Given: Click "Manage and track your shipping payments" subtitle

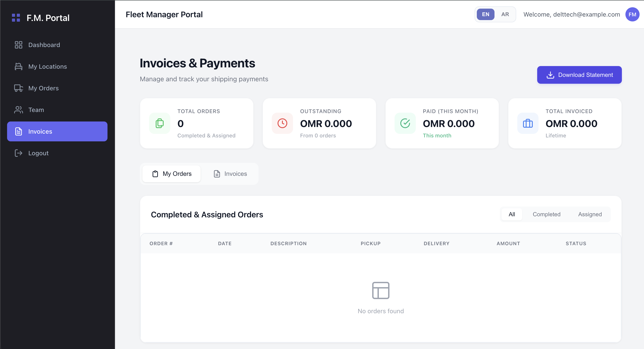Looking at the screenshot, I should click(x=204, y=79).
